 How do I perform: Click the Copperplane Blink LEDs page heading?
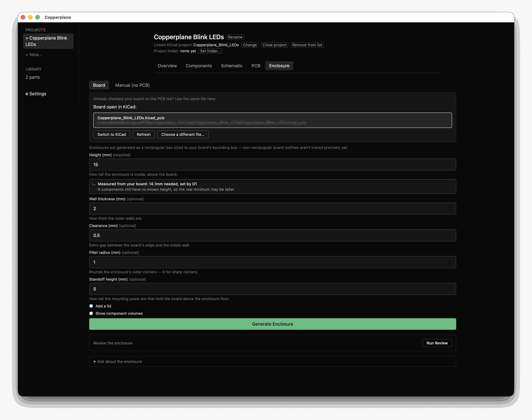[x=189, y=37]
